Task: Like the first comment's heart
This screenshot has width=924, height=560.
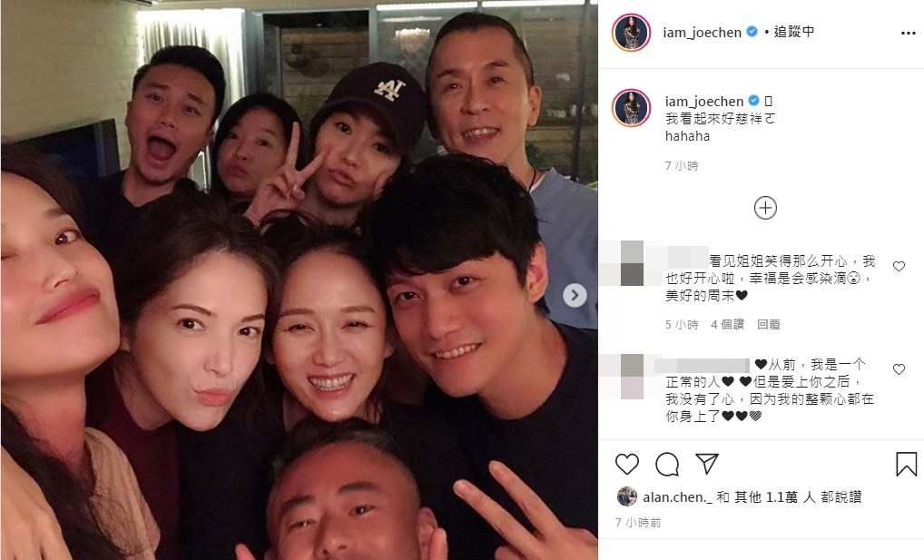Action: point(899,267)
